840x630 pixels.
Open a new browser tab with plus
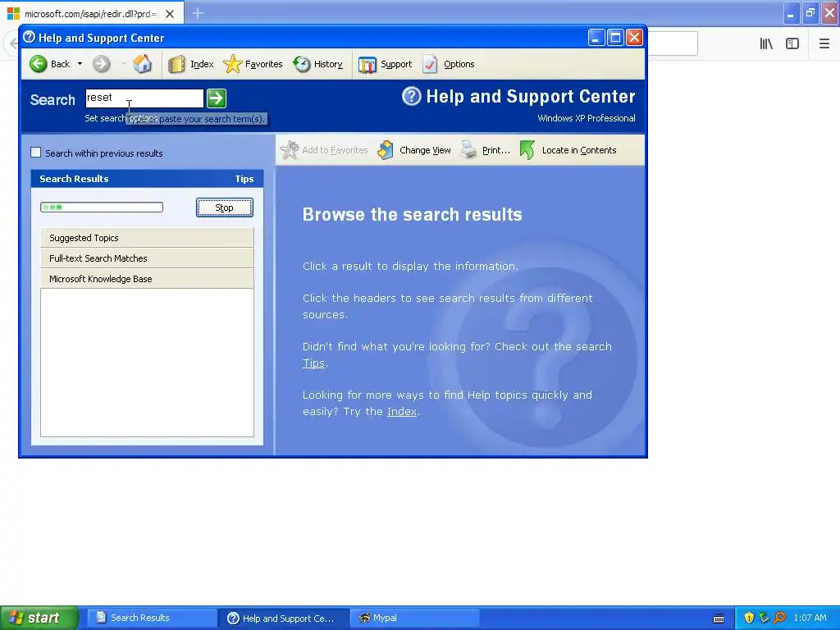[198, 13]
